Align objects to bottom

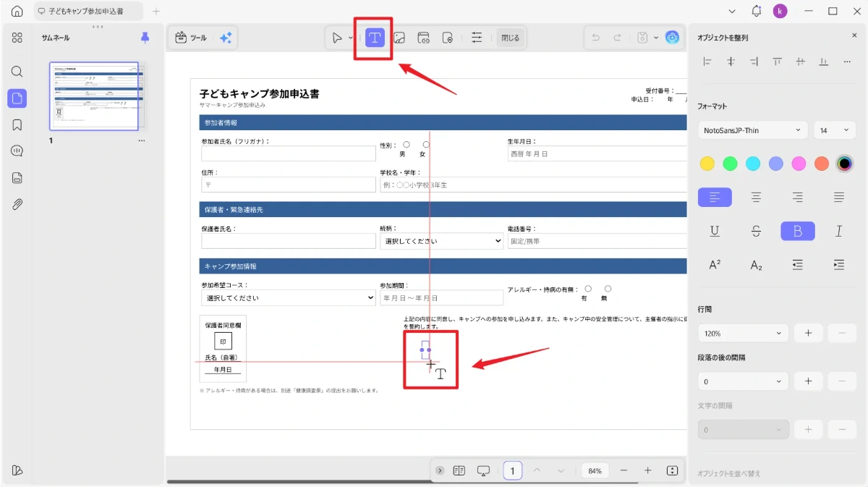coord(823,62)
